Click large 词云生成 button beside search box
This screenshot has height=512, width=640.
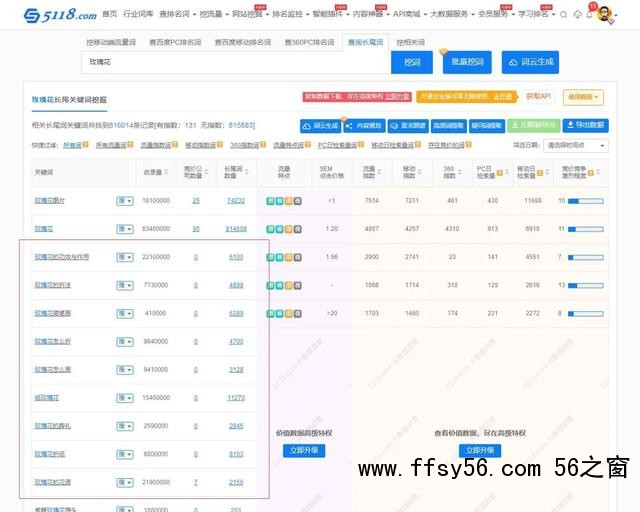(530, 62)
